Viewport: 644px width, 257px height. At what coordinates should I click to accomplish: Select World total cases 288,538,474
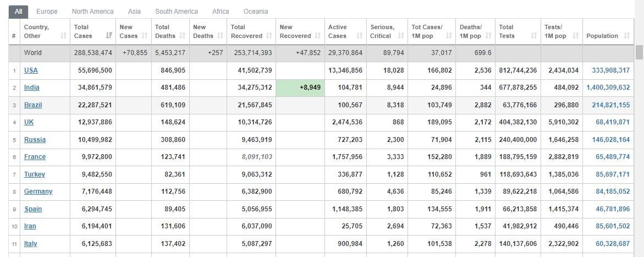[x=93, y=53]
